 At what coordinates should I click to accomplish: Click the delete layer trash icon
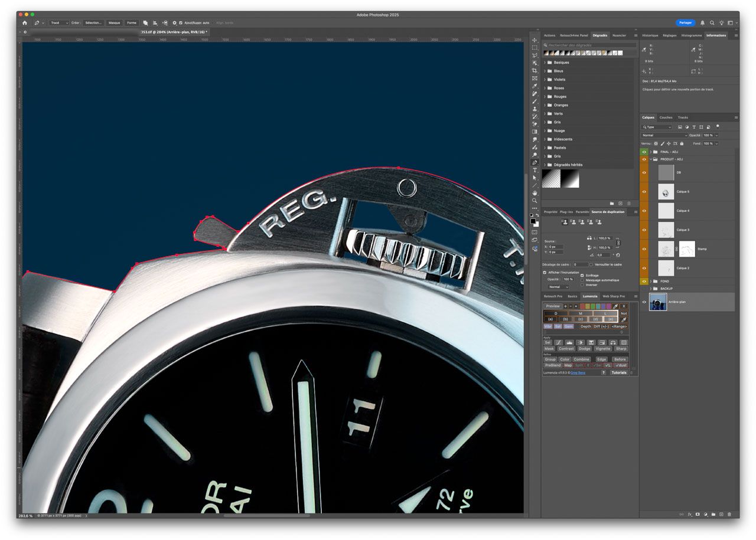point(729,515)
